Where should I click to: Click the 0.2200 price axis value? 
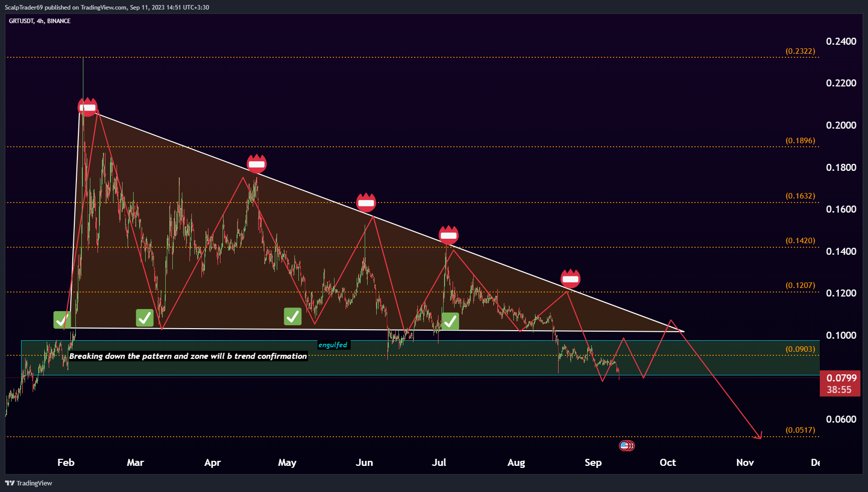pyautogui.click(x=841, y=83)
